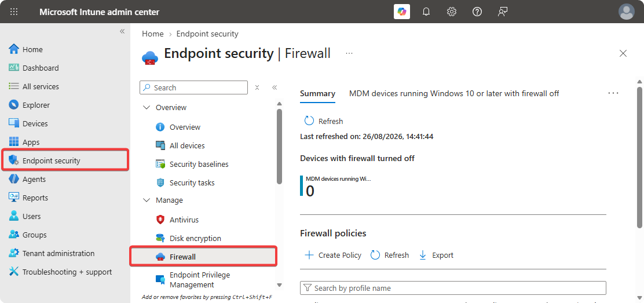The image size is (644, 303).
Task: Open MDM devices with firewall off tab
Action: tap(454, 93)
